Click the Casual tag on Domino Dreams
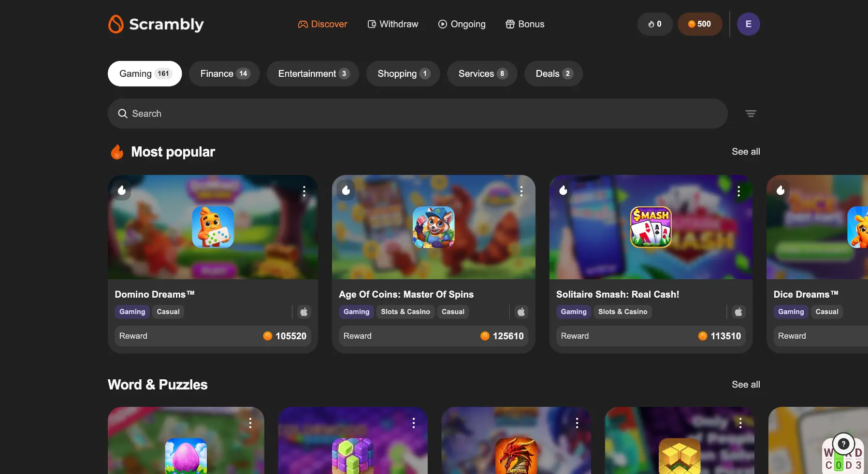The height and width of the screenshot is (474, 868). point(168,312)
